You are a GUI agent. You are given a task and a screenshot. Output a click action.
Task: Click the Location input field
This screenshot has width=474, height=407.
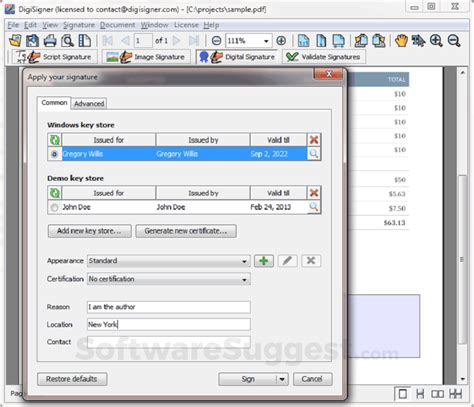(x=169, y=324)
